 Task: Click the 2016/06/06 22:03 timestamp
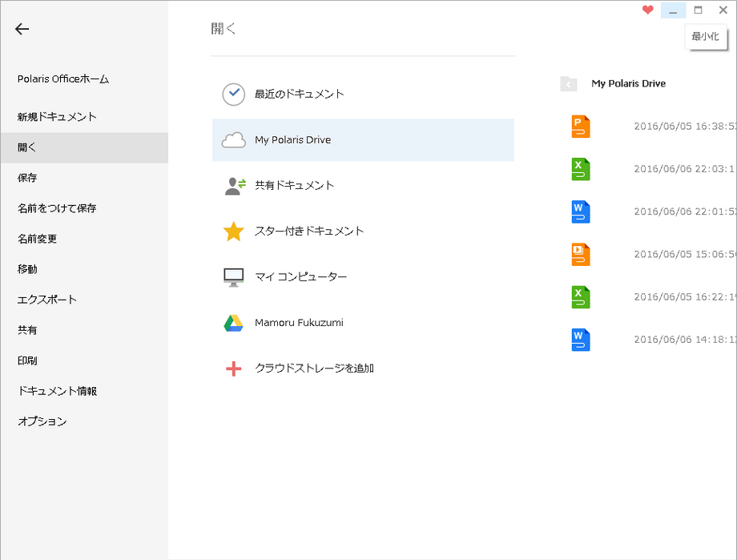point(685,169)
